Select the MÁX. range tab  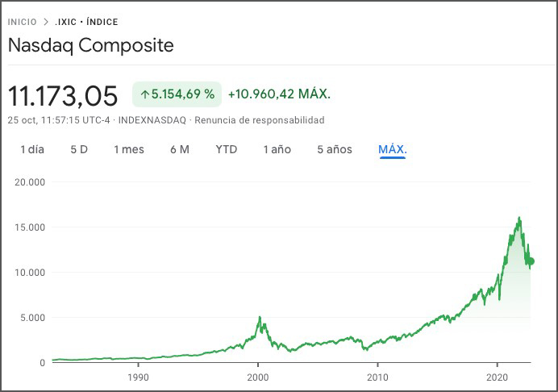pos(393,149)
